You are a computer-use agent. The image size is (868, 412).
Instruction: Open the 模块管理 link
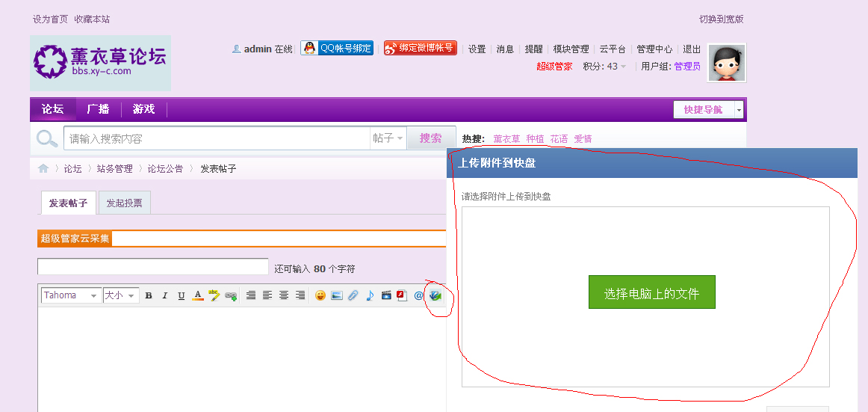[571, 49]
